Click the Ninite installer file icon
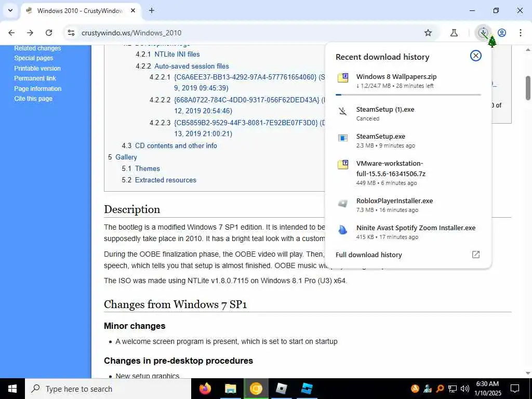The width and height of the screenshot is (532, 399). point(343,230)
